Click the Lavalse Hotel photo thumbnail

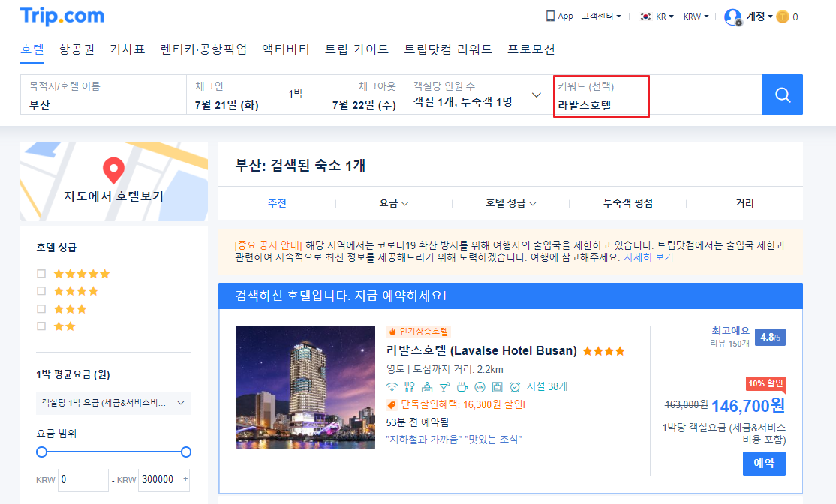point(305,387)
